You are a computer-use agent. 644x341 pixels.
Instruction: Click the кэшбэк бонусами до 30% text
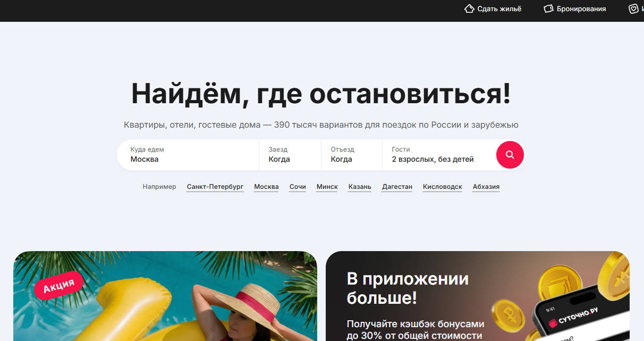pos(415,330)
